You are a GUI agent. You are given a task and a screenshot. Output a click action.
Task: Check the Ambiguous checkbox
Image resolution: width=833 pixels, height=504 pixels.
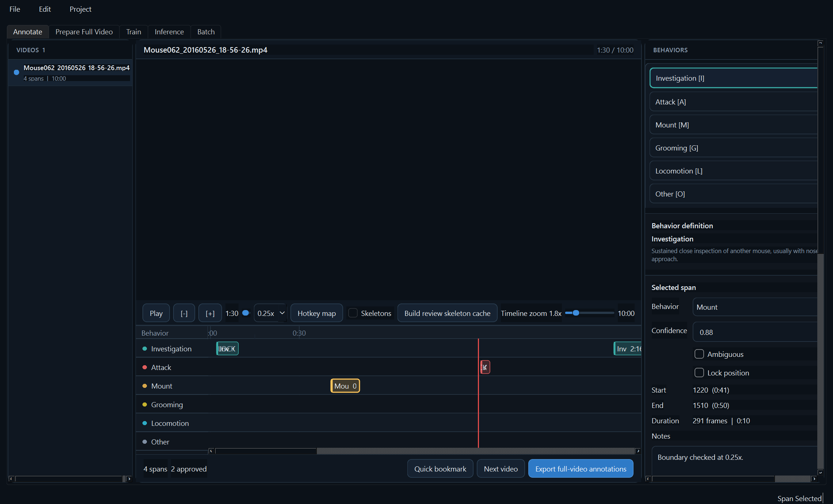pyautogui.click(x=699, y=354)
